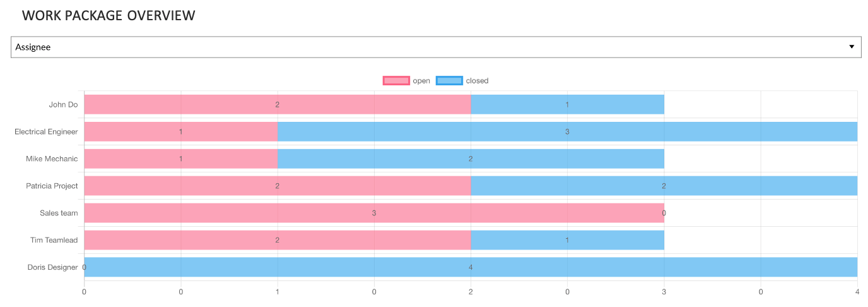Select Electrical Engineer's open bar segment
The height and width of the screenshot is (307, 868).
click(180, 131)
